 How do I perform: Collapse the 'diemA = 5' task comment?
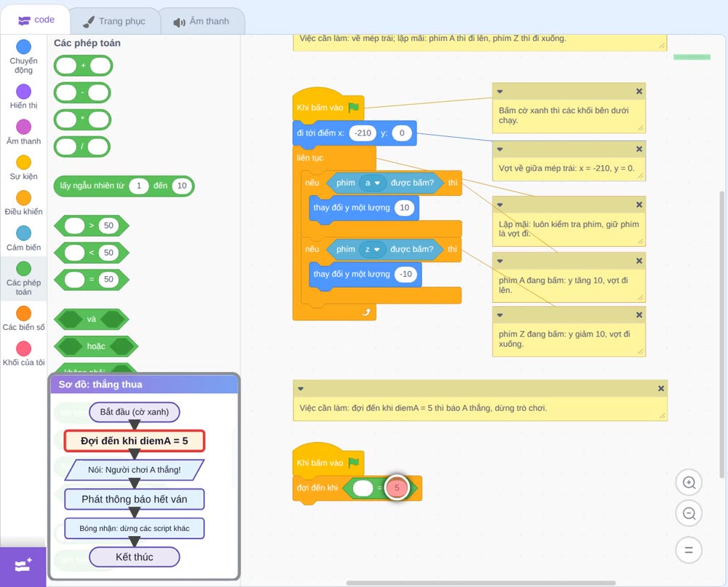point(301,389)
